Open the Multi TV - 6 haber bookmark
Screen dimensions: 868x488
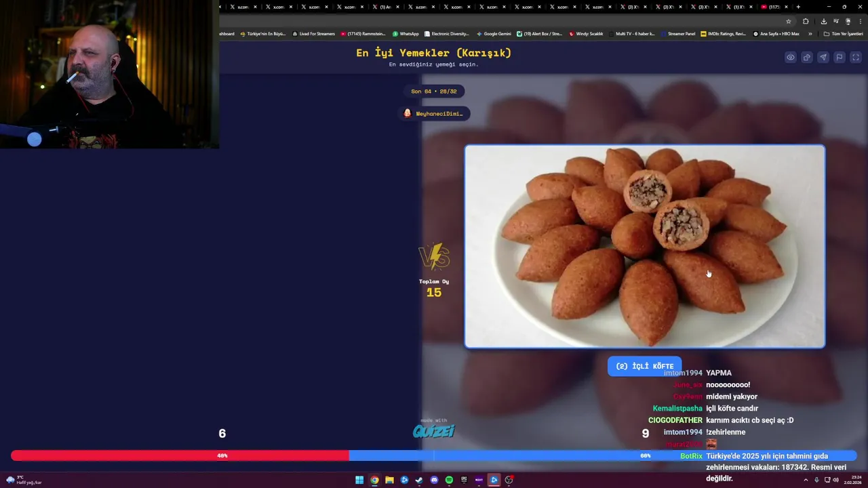point(632,34)
